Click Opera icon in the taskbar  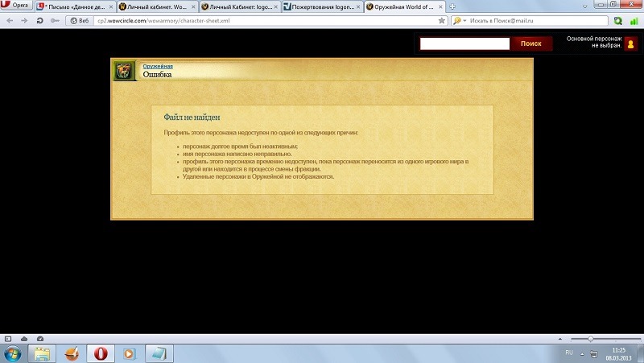coord(100,353)
